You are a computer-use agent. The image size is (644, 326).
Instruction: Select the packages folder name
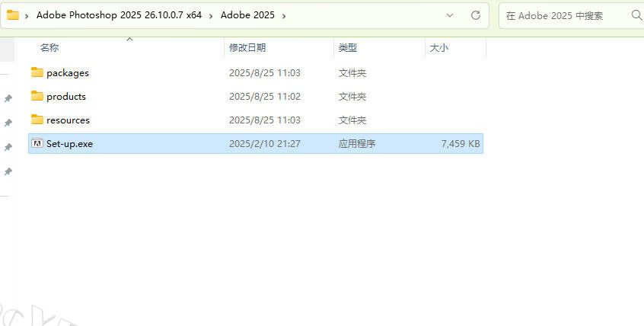point(68,73)
